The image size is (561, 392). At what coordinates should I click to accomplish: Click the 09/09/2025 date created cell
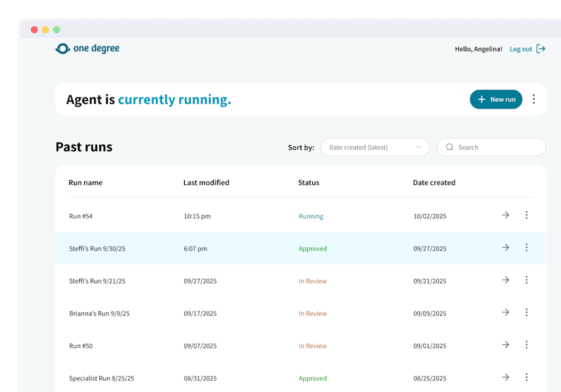click(430, 314)
